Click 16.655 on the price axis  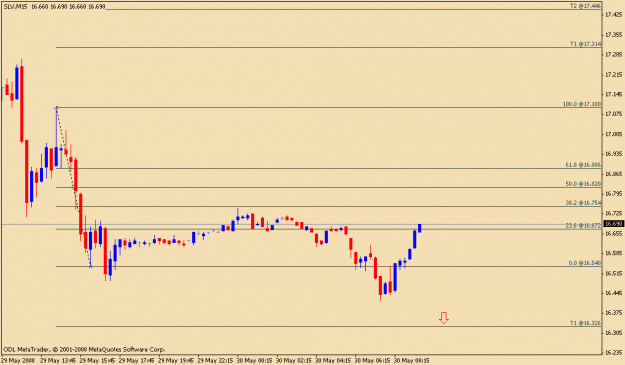click(x=614, y=233)
